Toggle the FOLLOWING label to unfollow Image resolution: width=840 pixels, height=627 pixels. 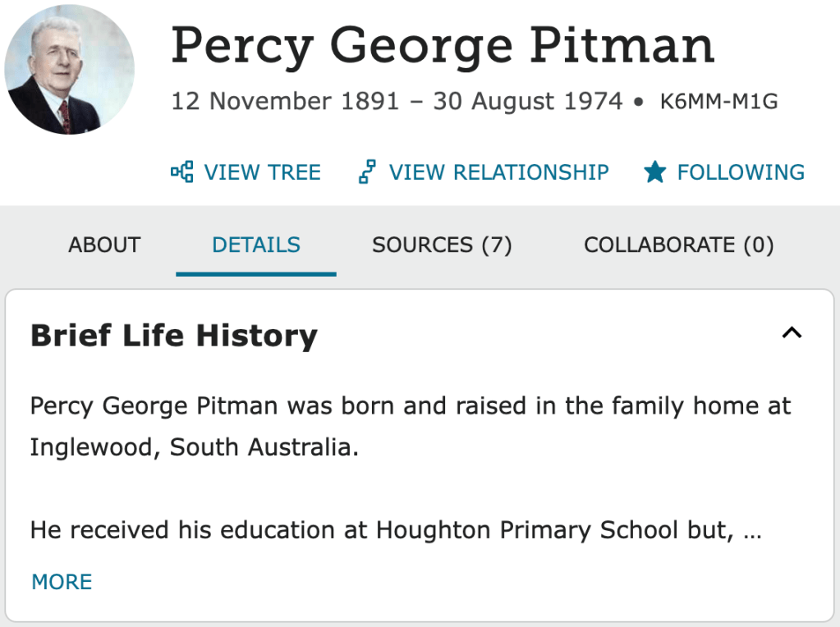(x=740, y=172)
